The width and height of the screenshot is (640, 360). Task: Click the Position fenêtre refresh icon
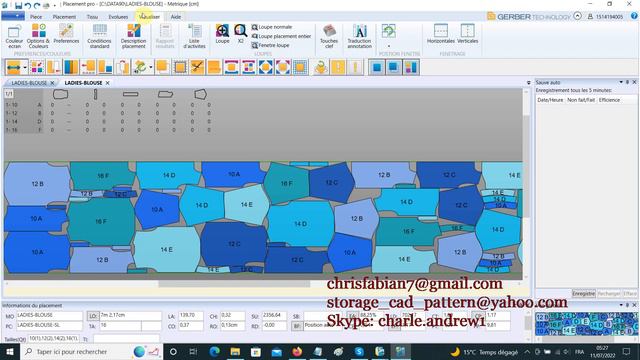[x=389, y=31]
